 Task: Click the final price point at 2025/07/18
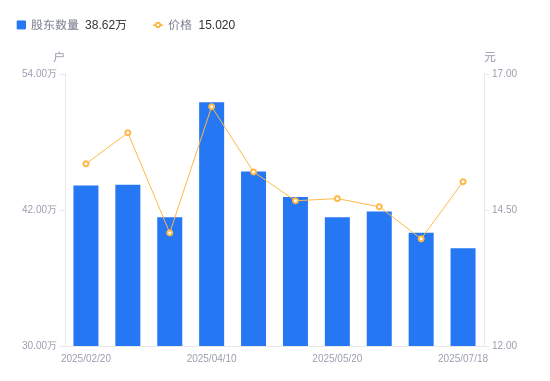click(x=463, y=182)
